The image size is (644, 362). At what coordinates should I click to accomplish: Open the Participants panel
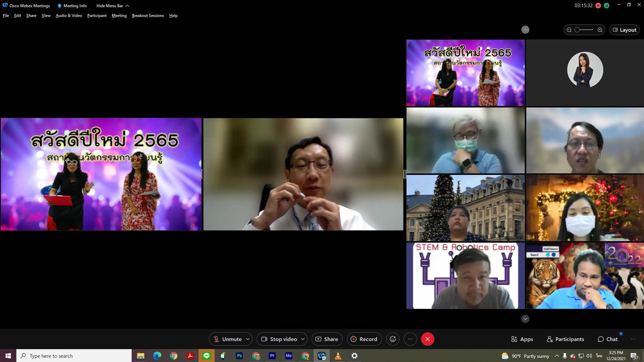point(565,339)
